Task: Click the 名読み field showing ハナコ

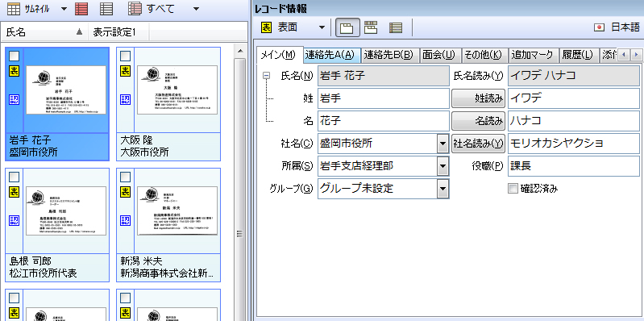Action: [x=574, y=121]
